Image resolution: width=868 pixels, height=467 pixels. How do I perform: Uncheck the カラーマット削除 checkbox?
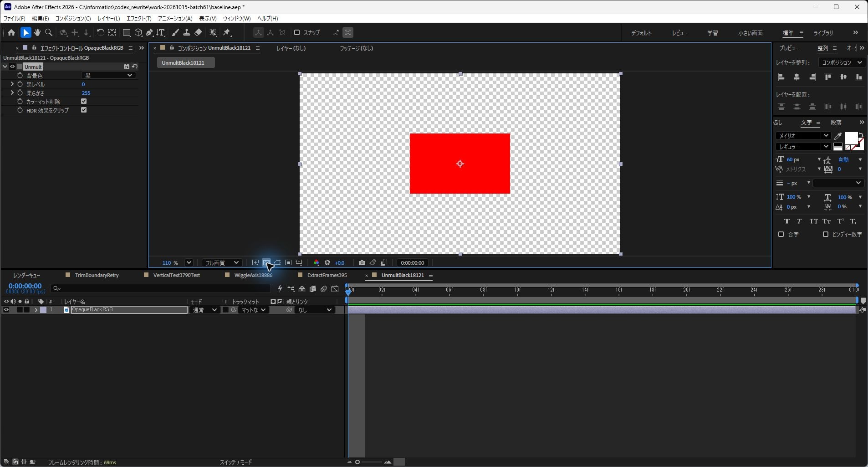click(x=84, y=101)
